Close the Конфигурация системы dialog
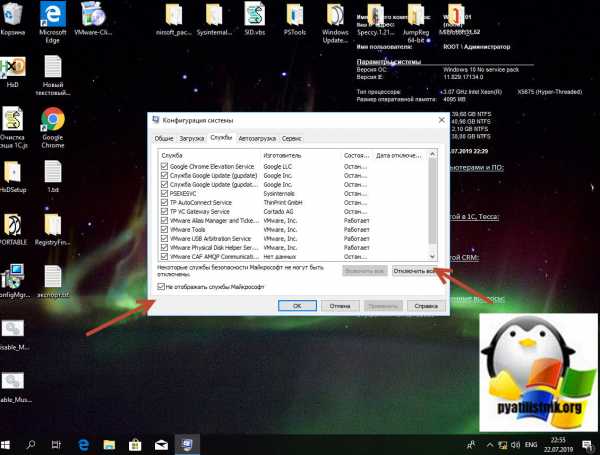The height and width of the screenshot is (455, 600). coord(441,120)
